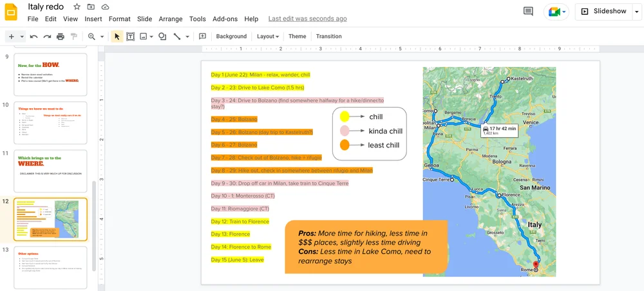Open the Layout dropdown
This screenshot has height=291, width=644.
(x=267, y=37)
